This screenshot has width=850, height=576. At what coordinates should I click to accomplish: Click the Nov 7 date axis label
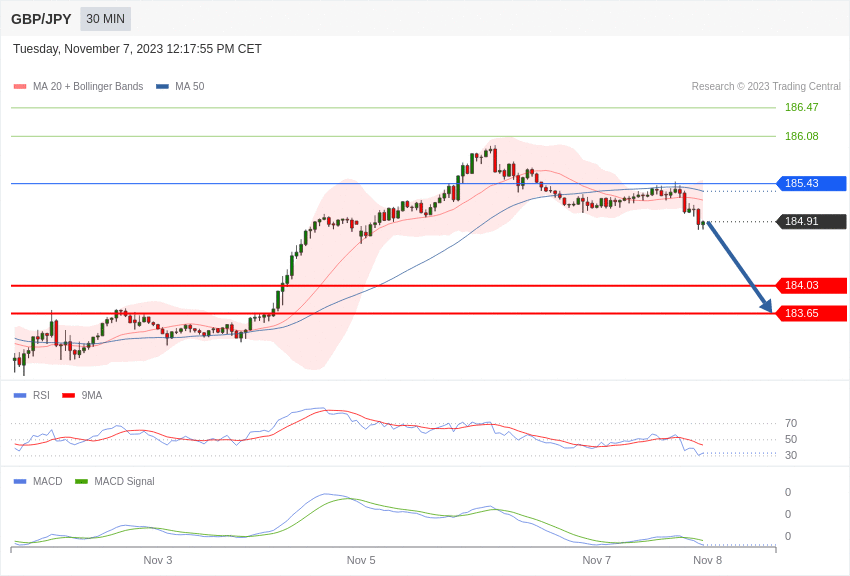(x=596, y=560)
